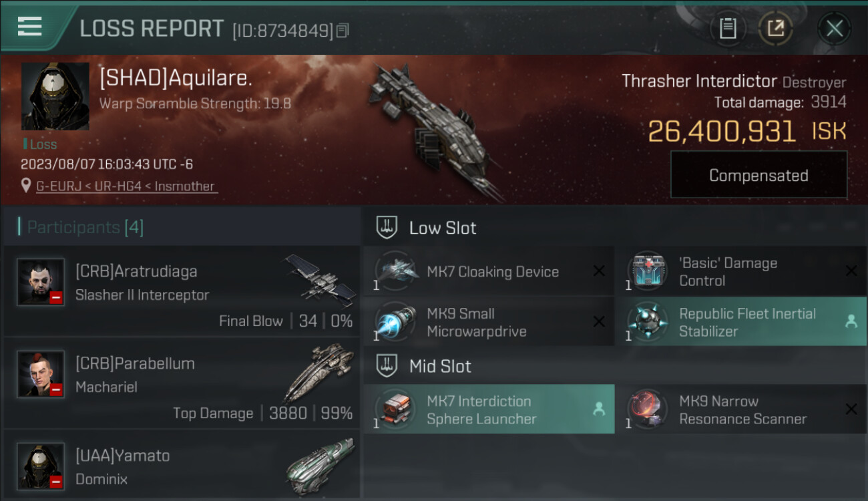The width and height of the screenshot is (868, 501).
Task: Select the Republic Fleet Inertial Stabilizer module
Action: [741, 323]
